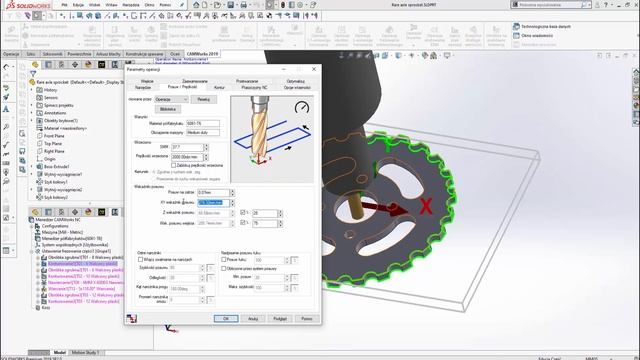Open Okno wiadomości
The image size is (640, 360).
click(533, 36)
